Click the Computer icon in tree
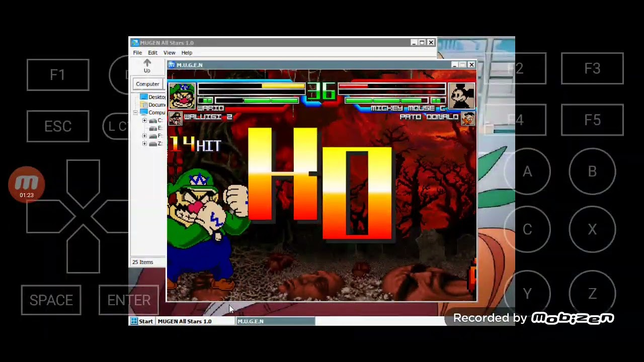The height and width of the screenshot is (362, 644). (144, 112)
